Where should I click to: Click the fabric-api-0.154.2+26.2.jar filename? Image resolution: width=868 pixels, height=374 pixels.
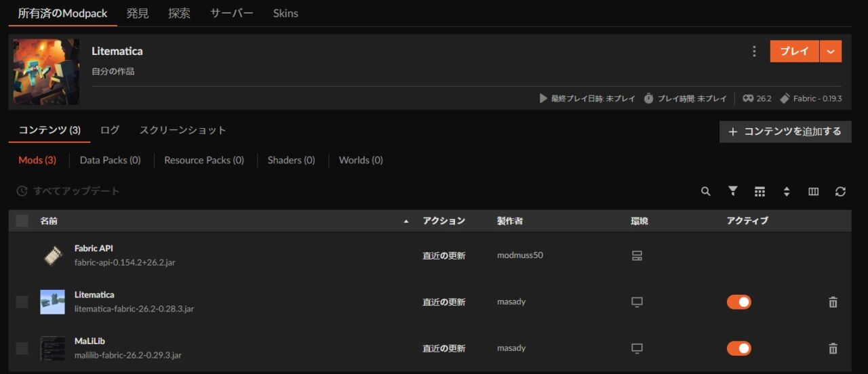(x=125, y=262)
